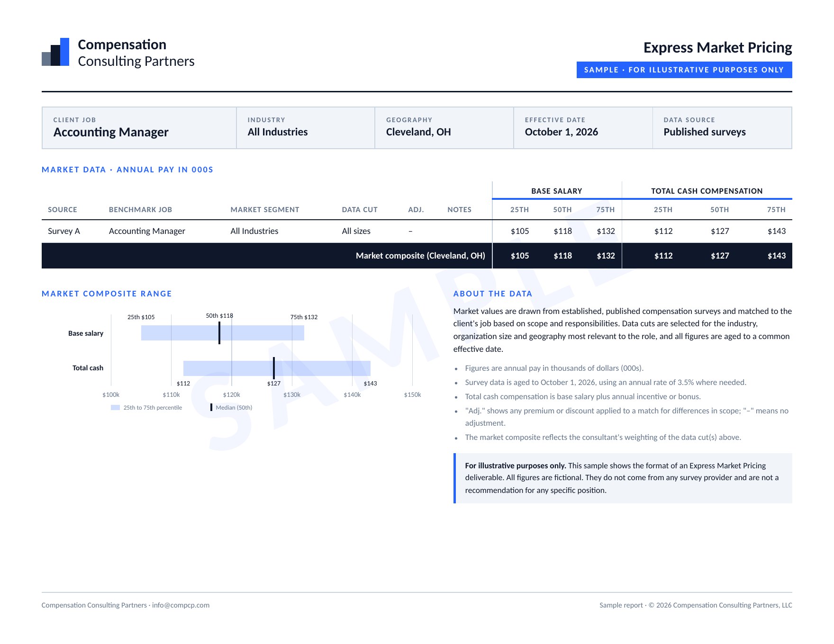Click the Compensation Consulting Partners logo icon

(55, 52)
